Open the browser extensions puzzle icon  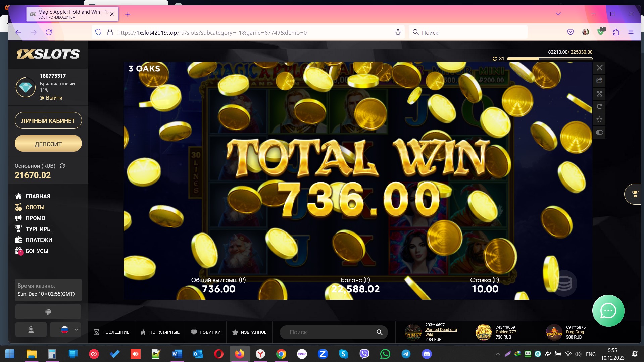click(x=616, y=32)
